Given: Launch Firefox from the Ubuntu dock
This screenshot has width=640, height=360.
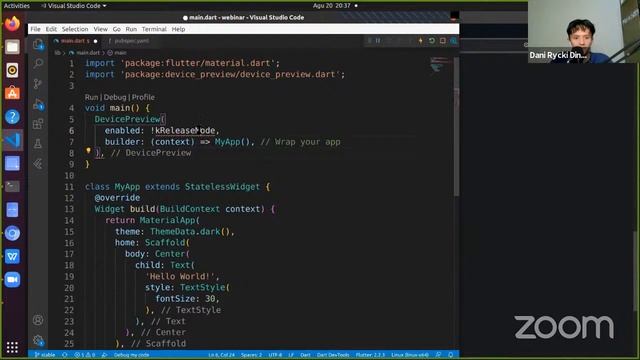Looking at the screenshot, I should click(x=12, y=24).
